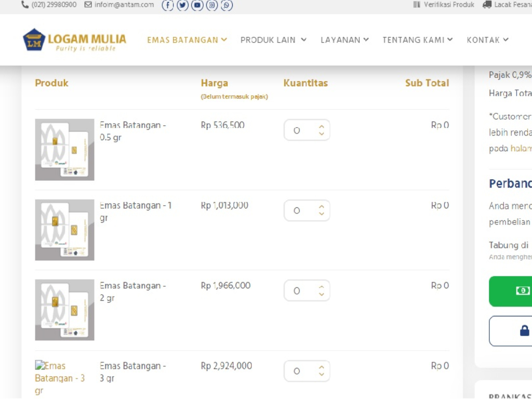
Task: Click the price 'Rp 2,924,000'
Action: (x=227, y=366)
